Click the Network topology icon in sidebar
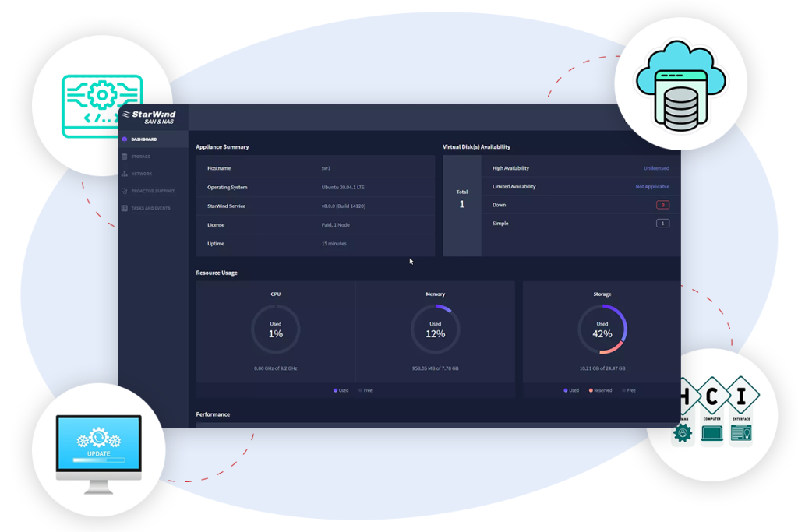The width and height of the screenshot is (798, 532). tap(125, 174)
